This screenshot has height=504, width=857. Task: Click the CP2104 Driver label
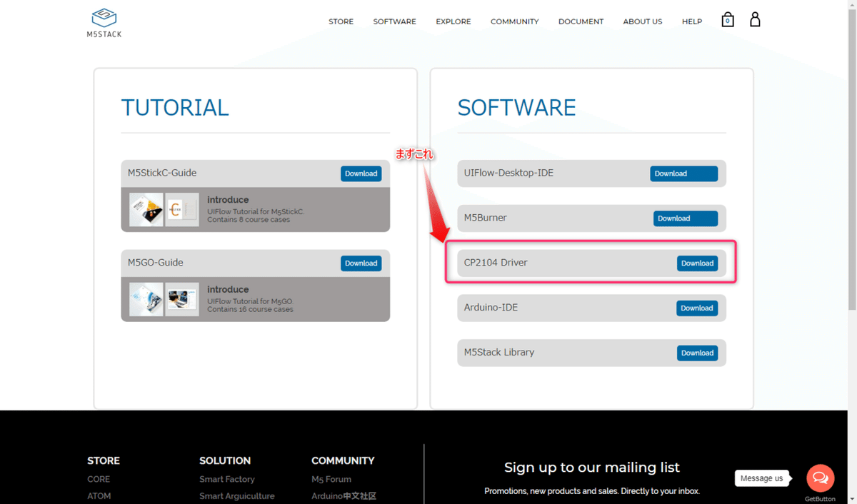click(x=496, y=263)
